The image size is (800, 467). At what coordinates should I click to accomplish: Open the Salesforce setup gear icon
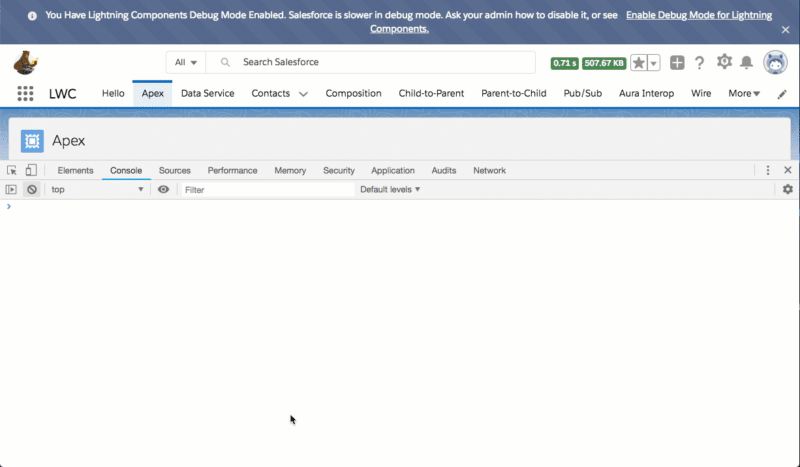[724, 62]
